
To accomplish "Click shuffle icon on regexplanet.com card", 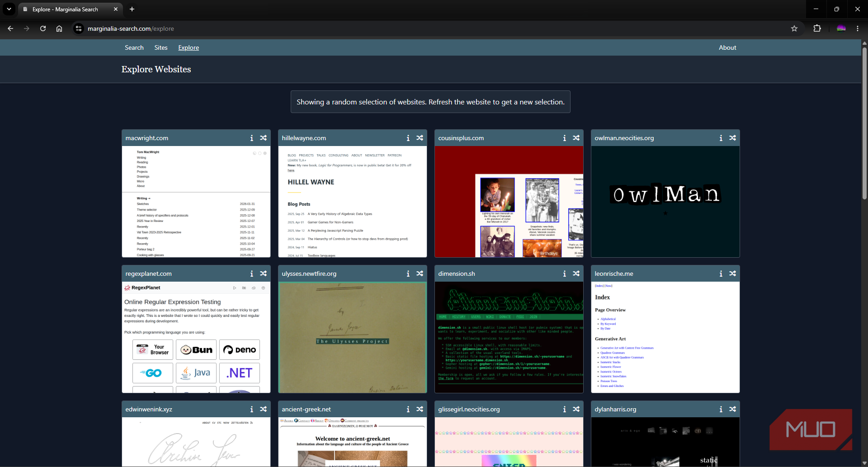I will click(x=264, y=274).
